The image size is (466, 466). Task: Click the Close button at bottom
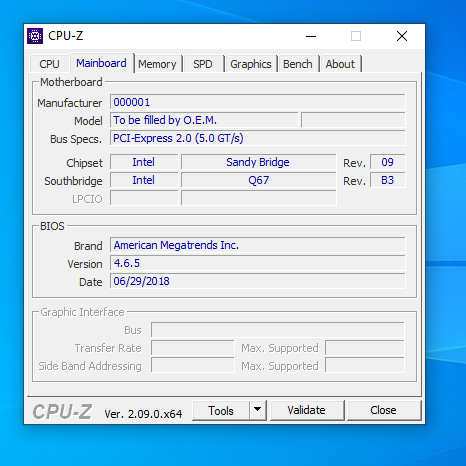click(383, 410)
